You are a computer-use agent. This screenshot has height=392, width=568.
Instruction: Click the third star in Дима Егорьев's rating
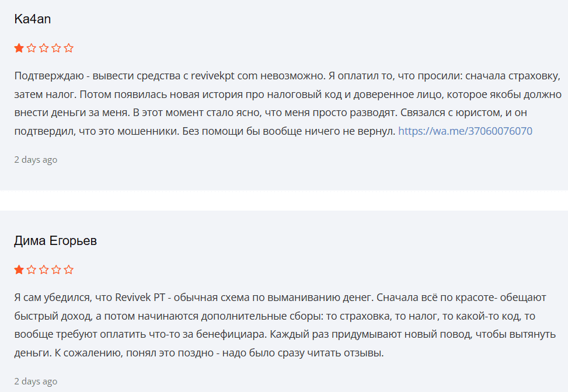pyautogui.click(x=44, y=269)
